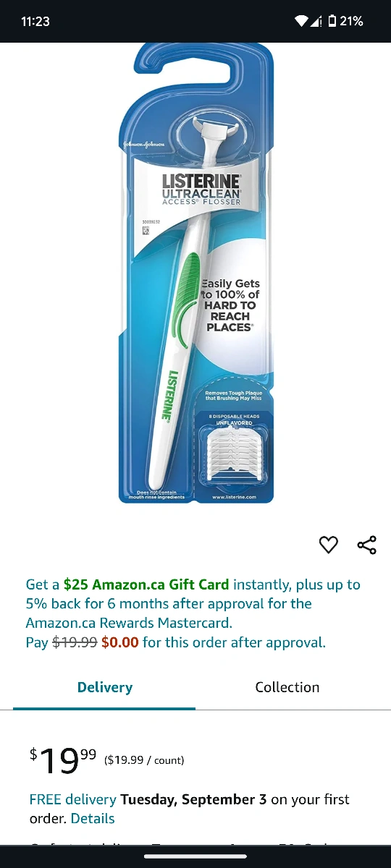The image size is (391, 868).
Task: Tap the share icon
Action: tap(367, 545)
